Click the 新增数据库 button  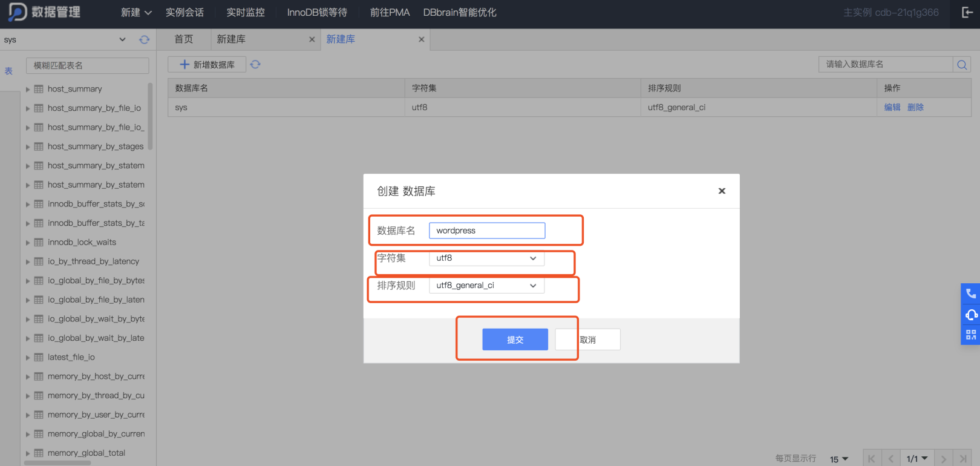pyautogui.click(x=207, y=65)
